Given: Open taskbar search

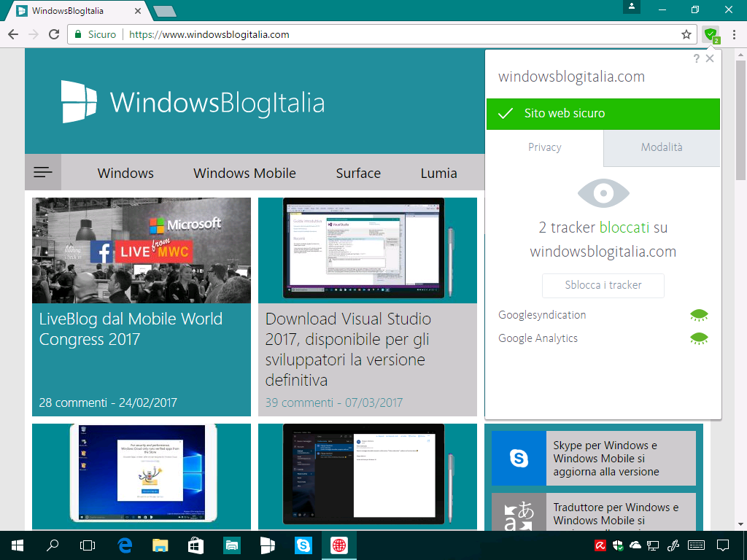Looking at the screenshot, I should (x=53, y=545).
